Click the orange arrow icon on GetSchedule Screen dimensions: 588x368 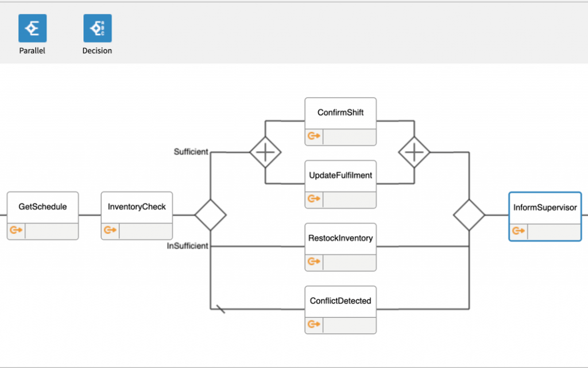pos(16,230)
